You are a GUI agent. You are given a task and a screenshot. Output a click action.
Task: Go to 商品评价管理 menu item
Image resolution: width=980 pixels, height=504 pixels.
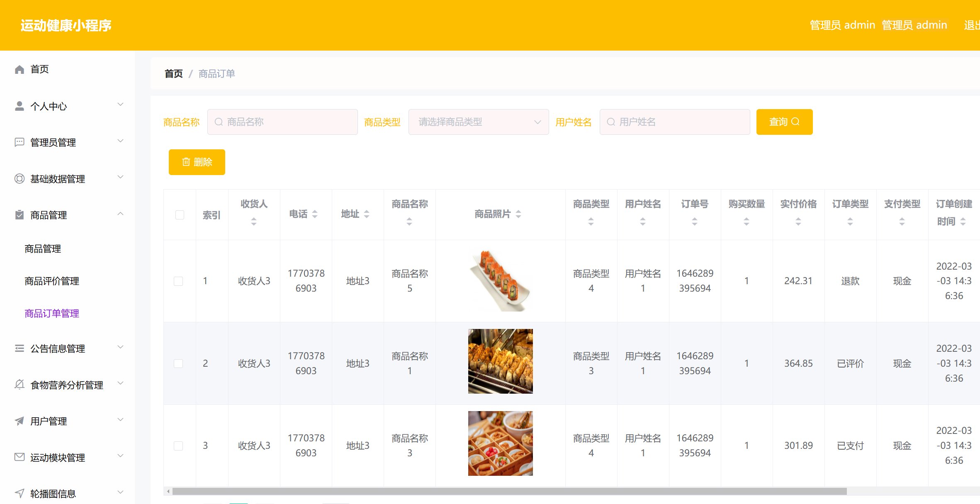[51, 281]
